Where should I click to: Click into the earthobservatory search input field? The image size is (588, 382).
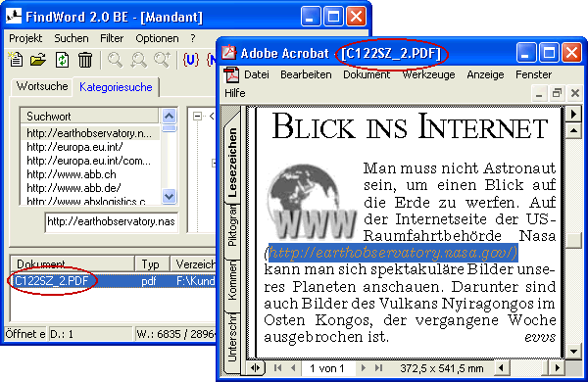tap(112, 222)
